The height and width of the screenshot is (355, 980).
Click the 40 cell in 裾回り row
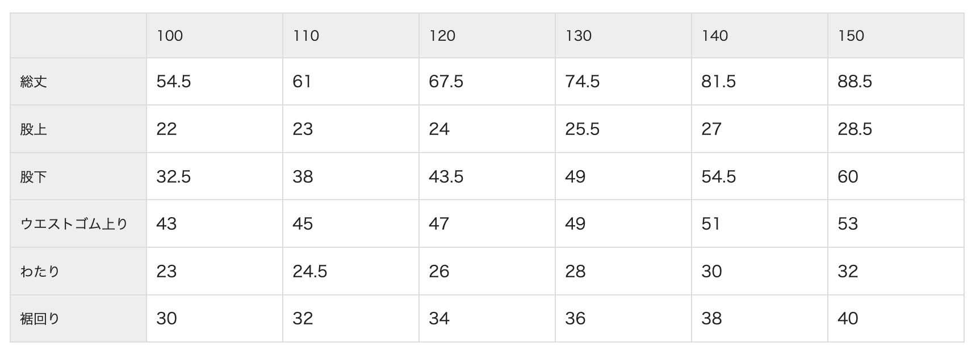click(x=848, y=319)
